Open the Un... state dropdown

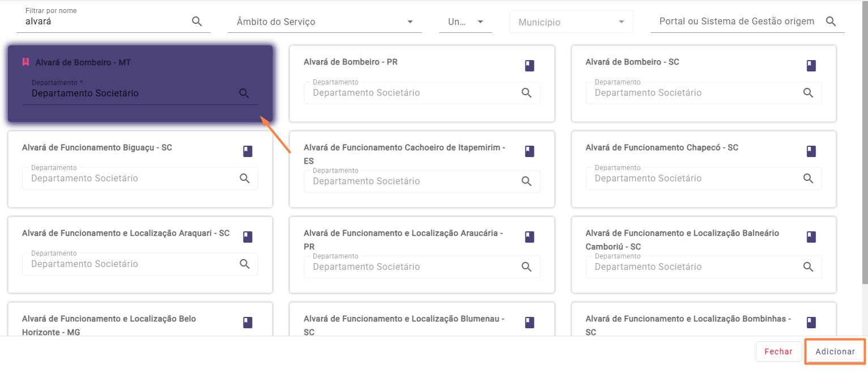tap(465, 22)
